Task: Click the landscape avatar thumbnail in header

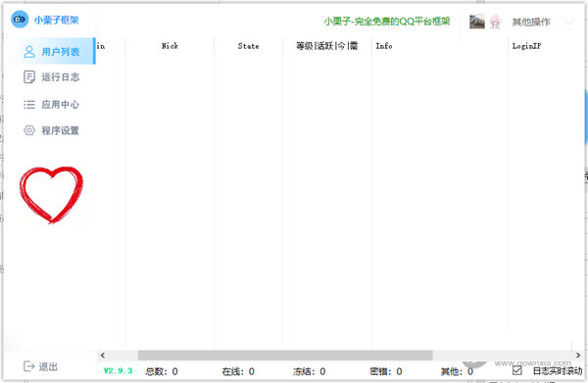Action: click(477, 22)
